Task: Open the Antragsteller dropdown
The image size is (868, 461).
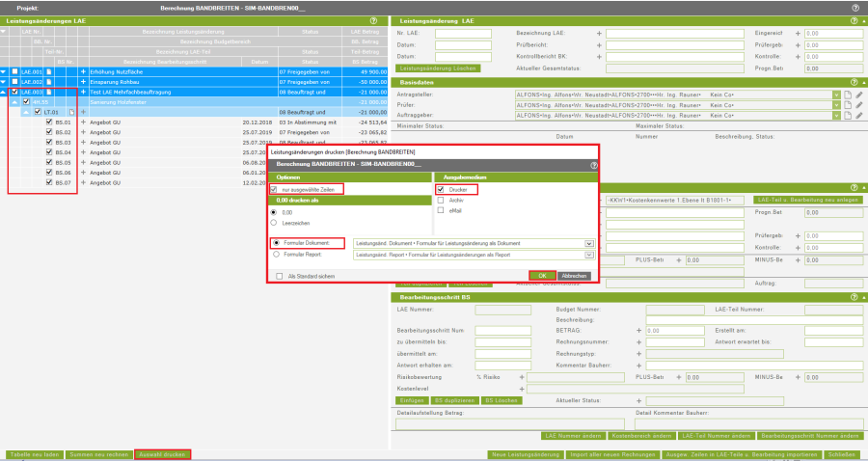Action: tap(835, 95)
